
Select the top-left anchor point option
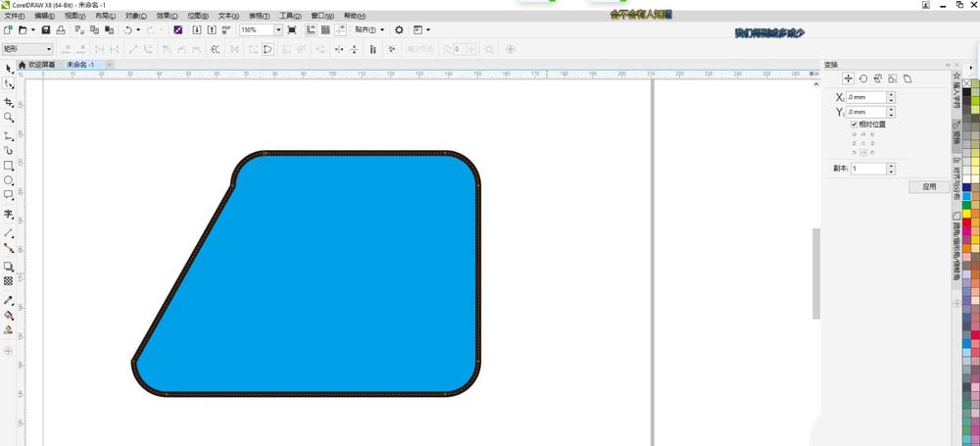click(x=855, y=134)
